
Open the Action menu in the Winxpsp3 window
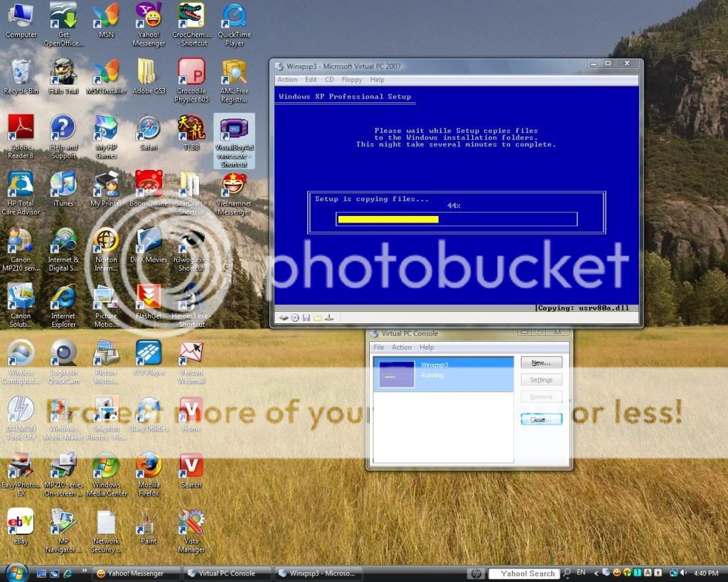(x=287, y=80)
